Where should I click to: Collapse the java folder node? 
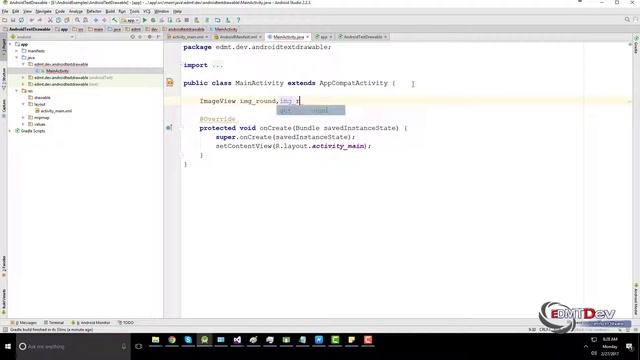click(x=17, y=58)
